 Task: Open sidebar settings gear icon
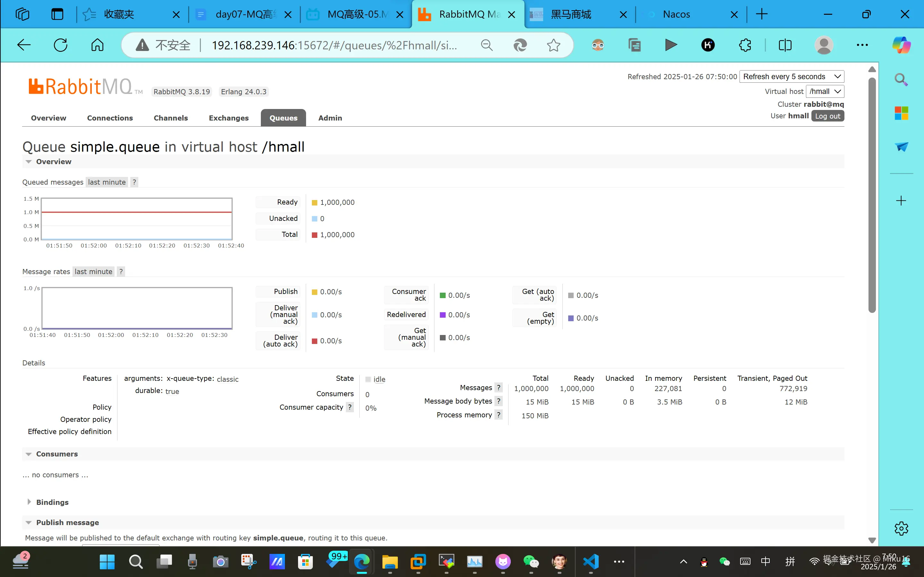coord(901,529)
